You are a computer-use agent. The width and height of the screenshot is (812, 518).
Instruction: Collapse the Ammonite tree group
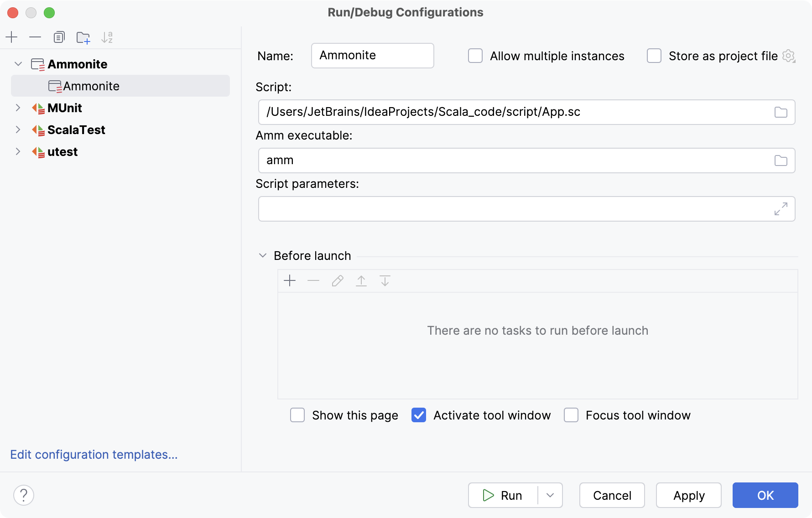pyautogui.click(x=18, y=64)
